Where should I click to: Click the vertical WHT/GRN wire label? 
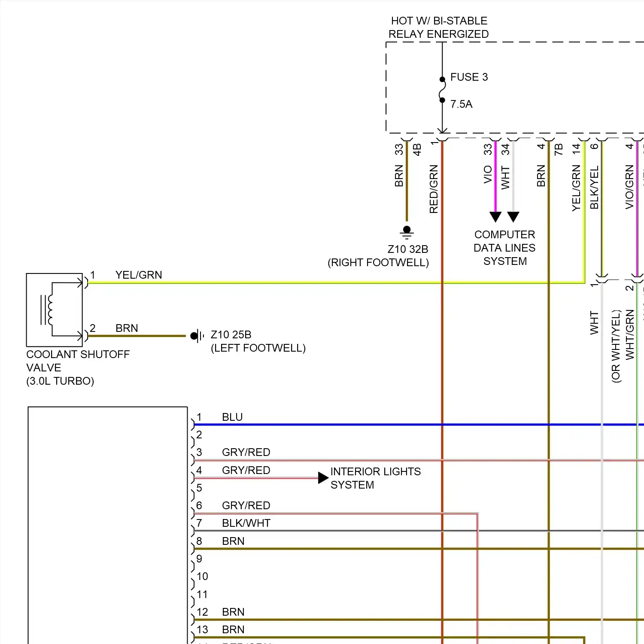[x=630, y=335]
